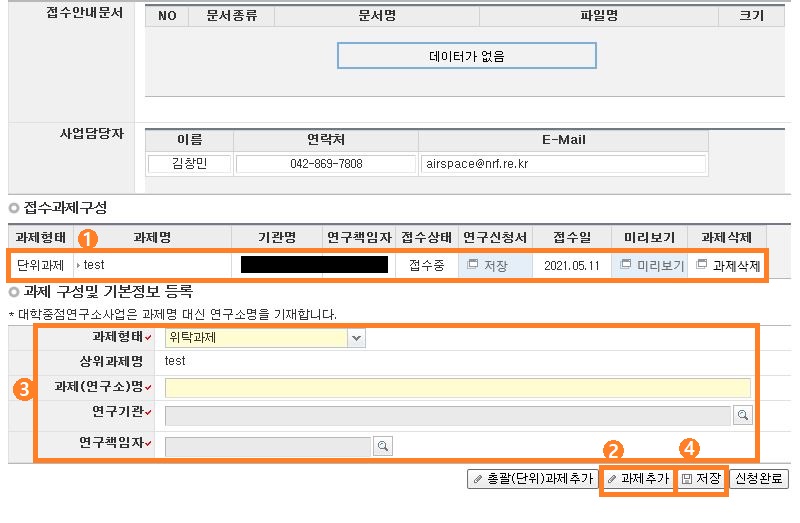Click the 데이터가 없음 message box
Screen dimensions: 800x523
466,56
